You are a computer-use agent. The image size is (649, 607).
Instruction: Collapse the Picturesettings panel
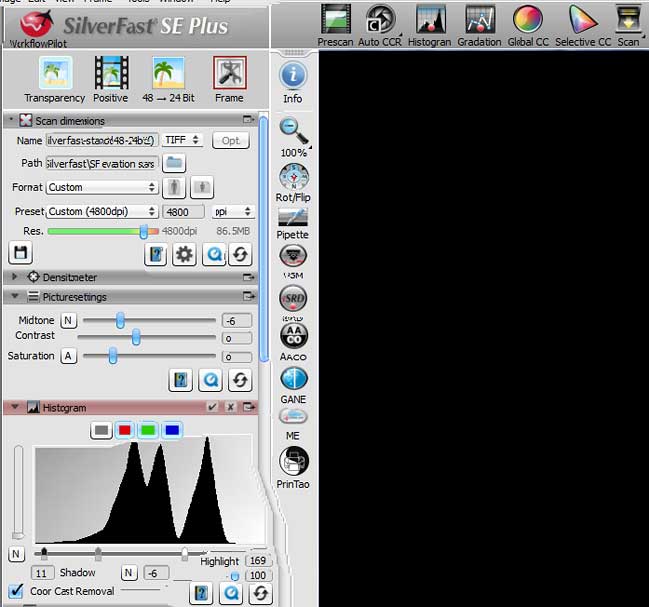tap(15, 296)
